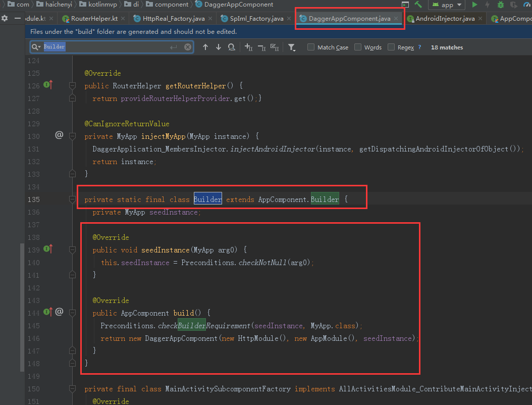Unselect occurrence icon in find bar
The height and width of the screenshot is (405, 532).
pos(261,47)
